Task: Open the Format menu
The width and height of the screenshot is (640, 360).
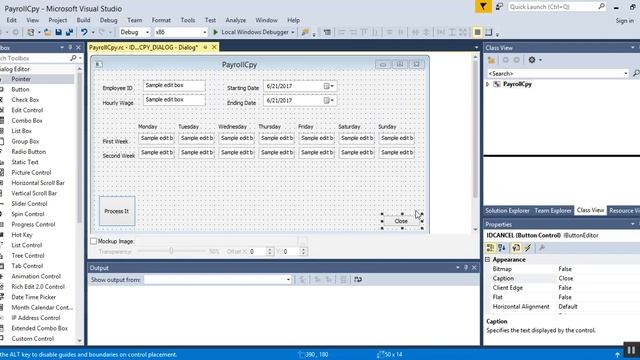Action: [161, 20]
